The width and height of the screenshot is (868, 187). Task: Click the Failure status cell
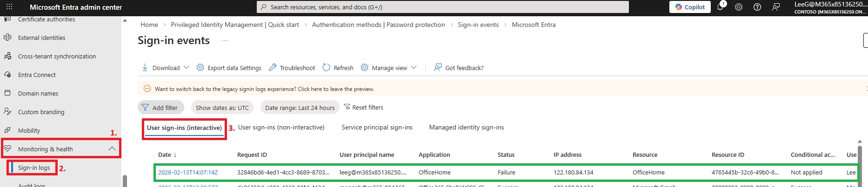click(x=507, y=172)
